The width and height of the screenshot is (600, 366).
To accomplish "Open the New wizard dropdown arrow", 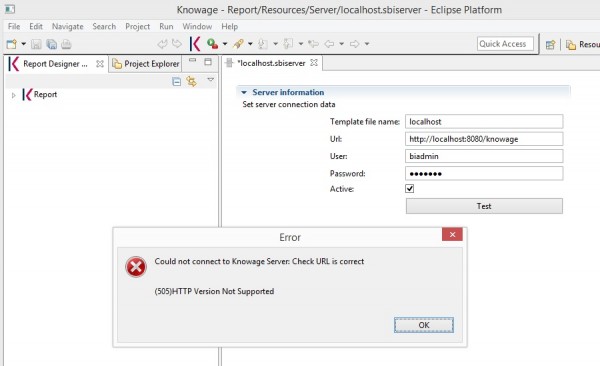I will 23,44.
